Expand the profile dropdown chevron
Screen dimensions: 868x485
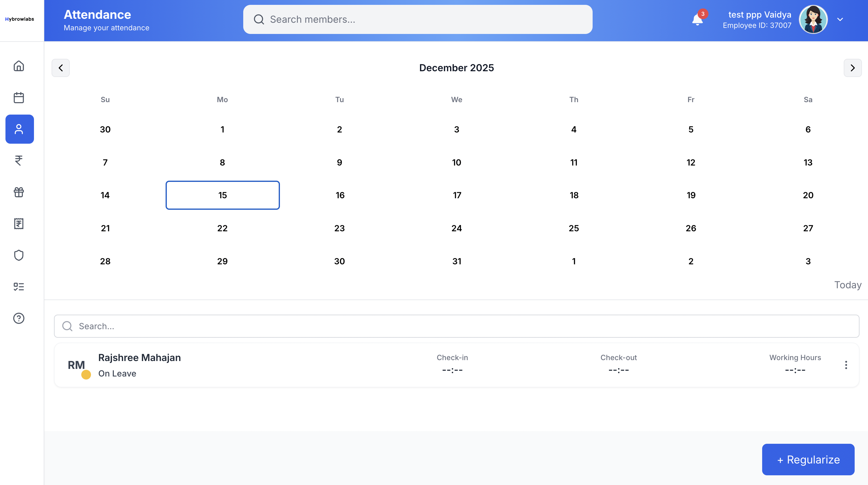pyautogui.click(x=840, y=19)
